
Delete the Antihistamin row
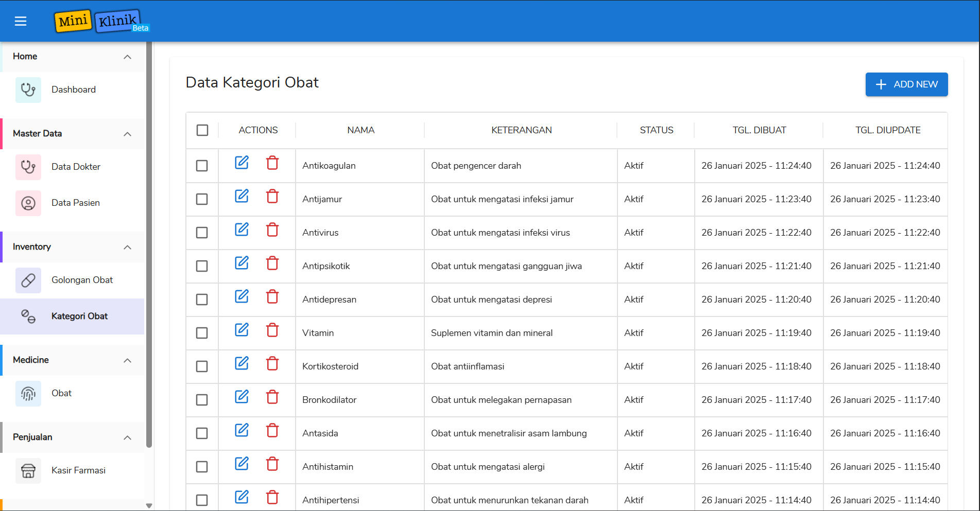coord(272,464)
